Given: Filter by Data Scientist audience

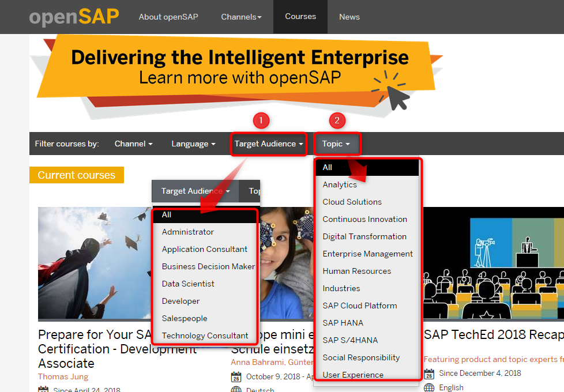Looking at the screenshot, I should [x=205, y=284].
